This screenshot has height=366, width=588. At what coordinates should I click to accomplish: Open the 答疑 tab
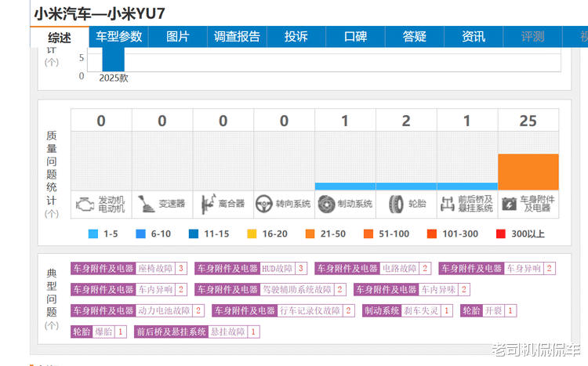pos(415,37)
